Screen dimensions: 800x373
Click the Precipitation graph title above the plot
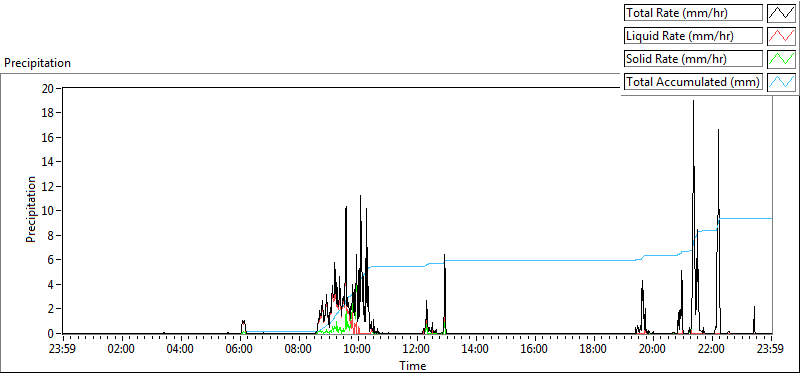(37, 63)
